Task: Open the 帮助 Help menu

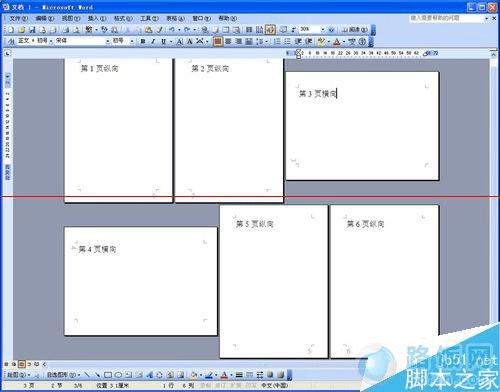Action: 228,18
